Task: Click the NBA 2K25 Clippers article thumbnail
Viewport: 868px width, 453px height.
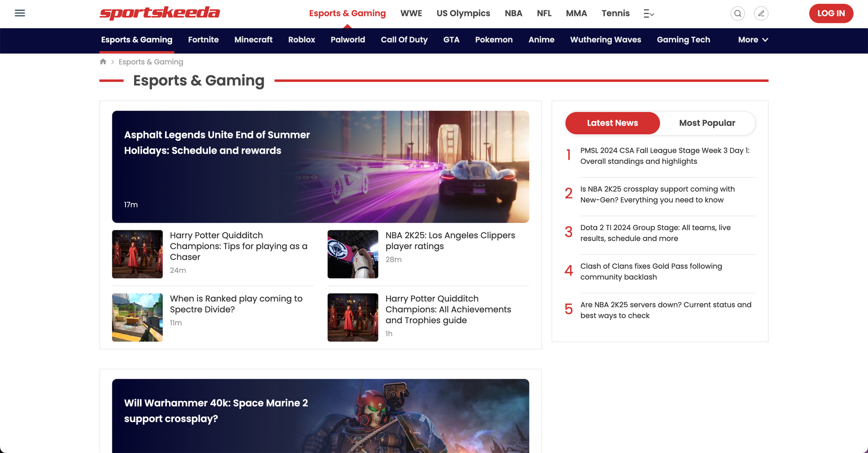Action: [x=353, y=254]
